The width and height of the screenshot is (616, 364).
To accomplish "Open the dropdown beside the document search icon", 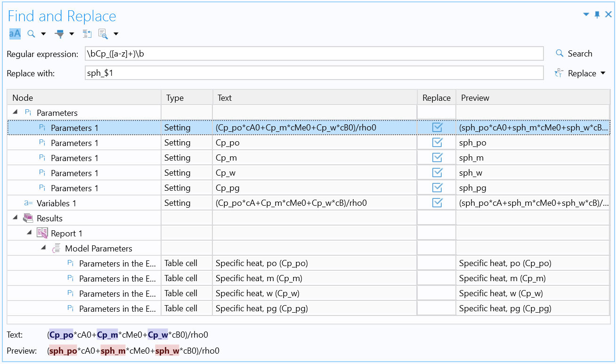I will coord(116,34).
